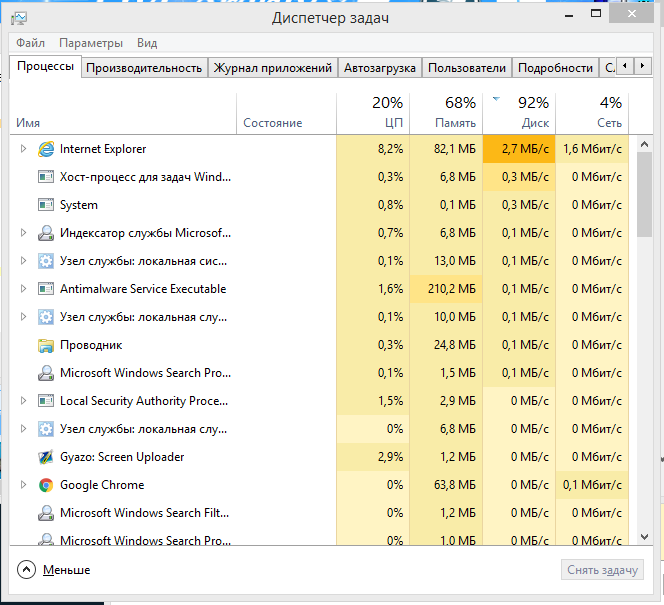Click the 1,6 Мбит/с network value

coord(592,149)
